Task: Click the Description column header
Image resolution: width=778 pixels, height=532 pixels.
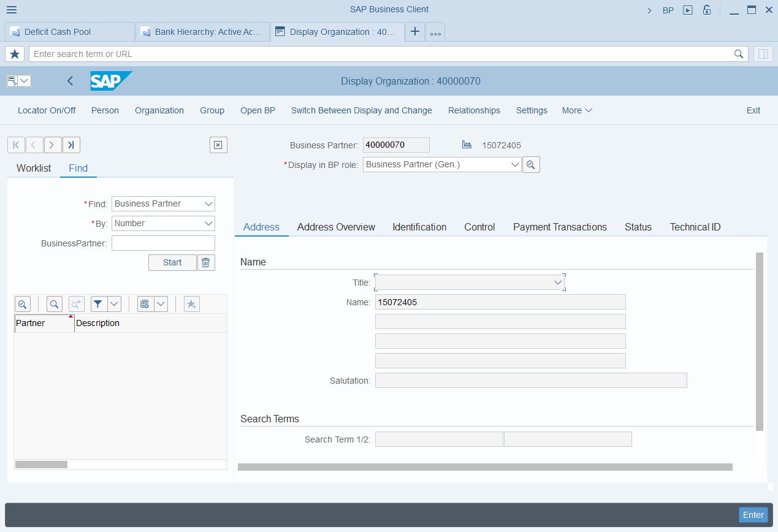Action: tap(151, 323)
